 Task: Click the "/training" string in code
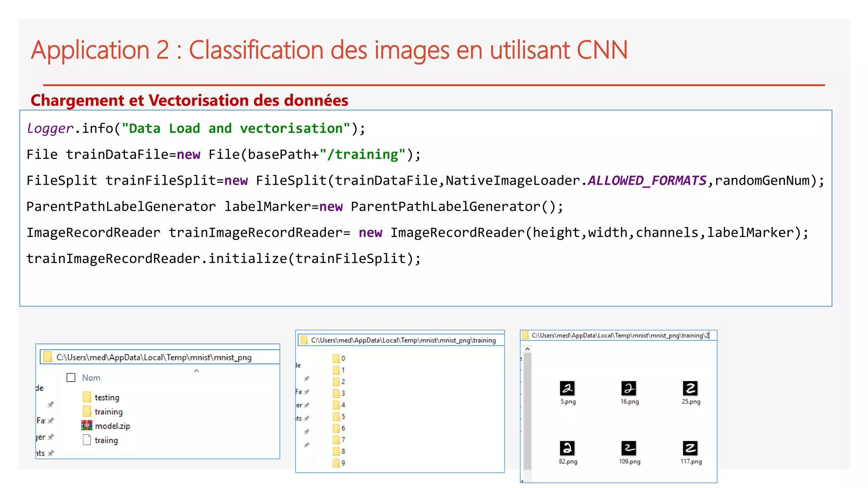tap(363, 155)
